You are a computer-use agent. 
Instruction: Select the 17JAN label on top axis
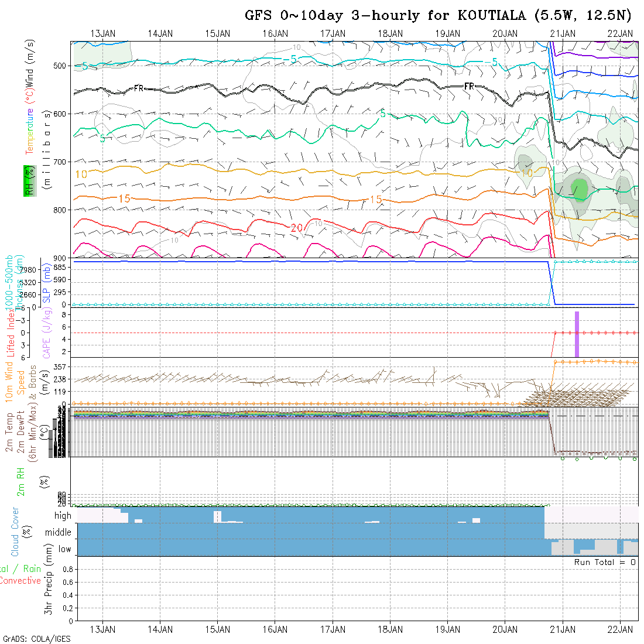point(333,33)
